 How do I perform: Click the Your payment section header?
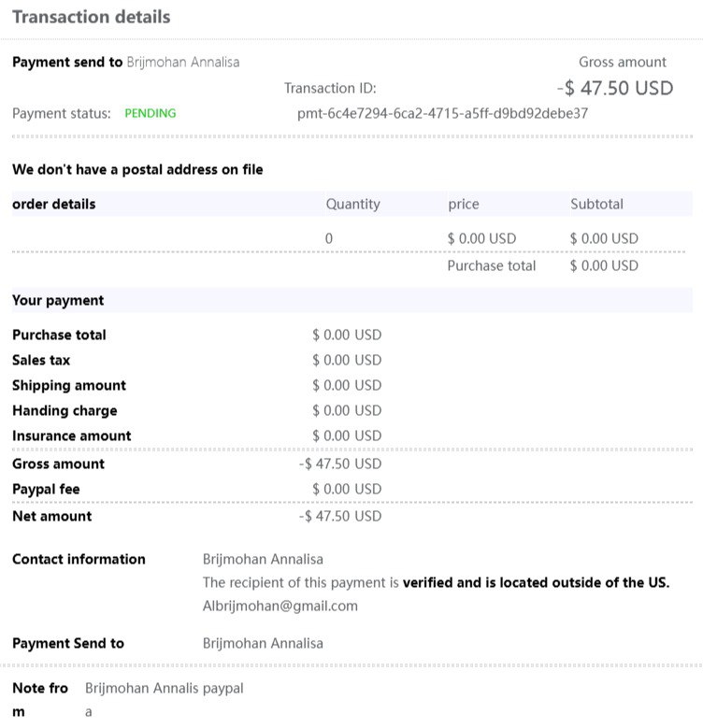[x=58, y=300]
